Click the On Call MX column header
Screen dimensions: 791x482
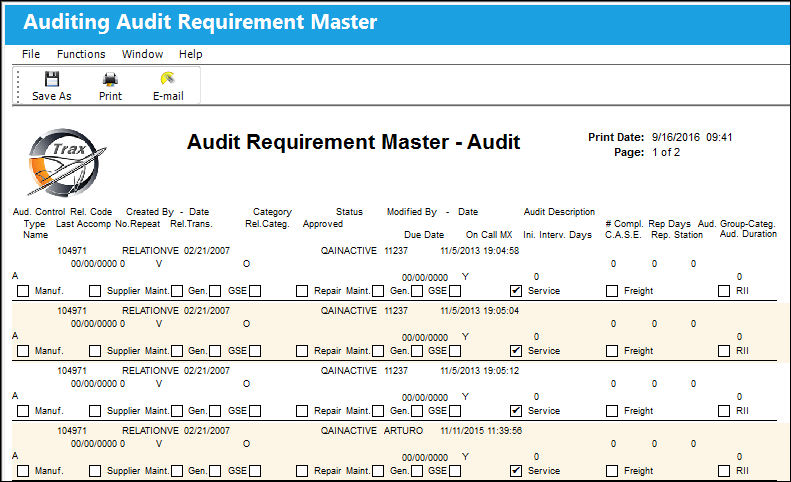coord(489,235)
